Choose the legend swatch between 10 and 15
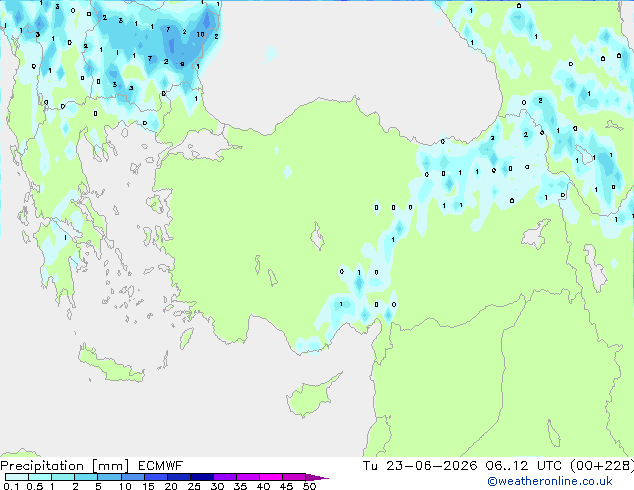 pyautogui.click(x=133, y=477)
